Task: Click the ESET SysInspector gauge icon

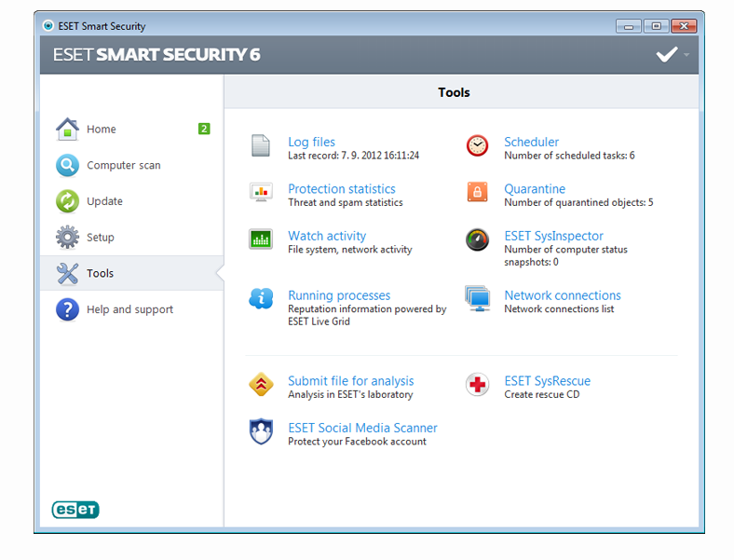Action: 477,239
